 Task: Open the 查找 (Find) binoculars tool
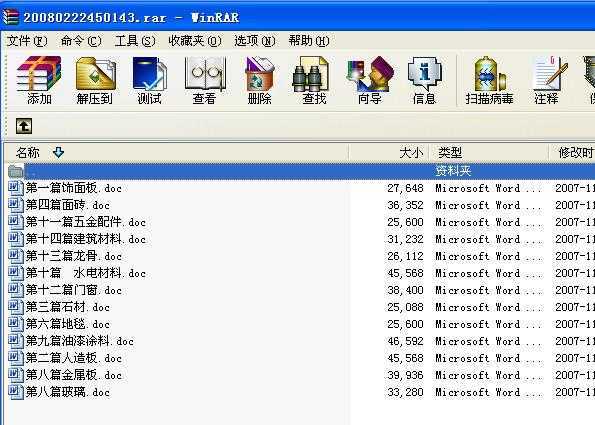(314, 80)
